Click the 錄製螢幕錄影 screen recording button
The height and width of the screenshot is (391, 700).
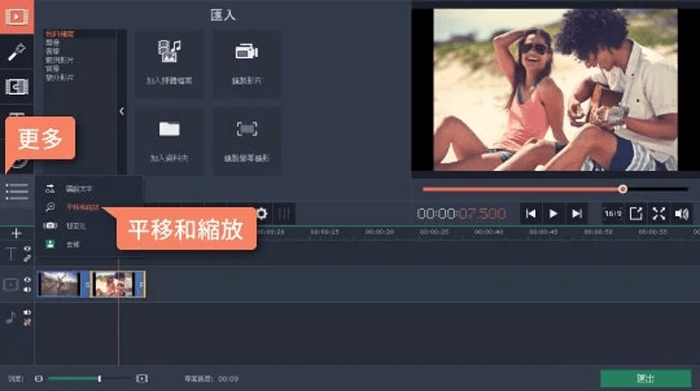coord(246,141)
